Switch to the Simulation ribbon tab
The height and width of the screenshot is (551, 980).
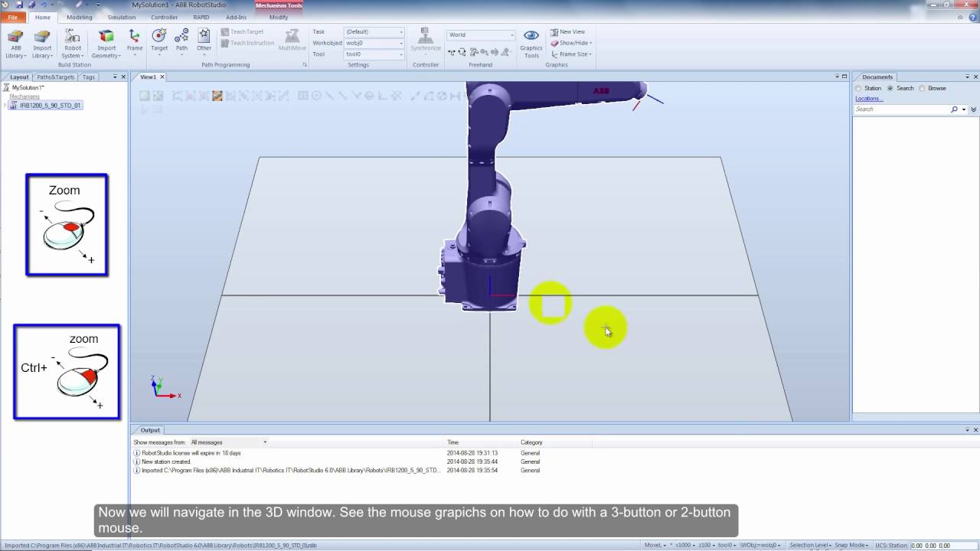121,17
